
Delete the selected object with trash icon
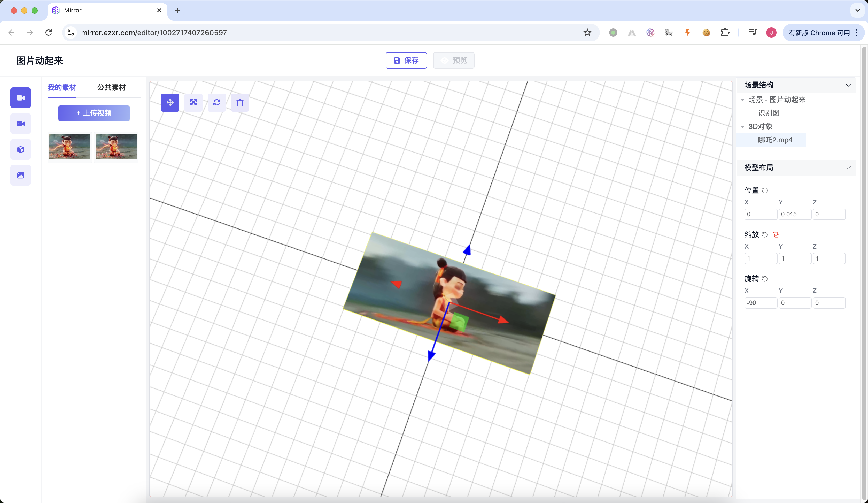click(x=240, y=102)
